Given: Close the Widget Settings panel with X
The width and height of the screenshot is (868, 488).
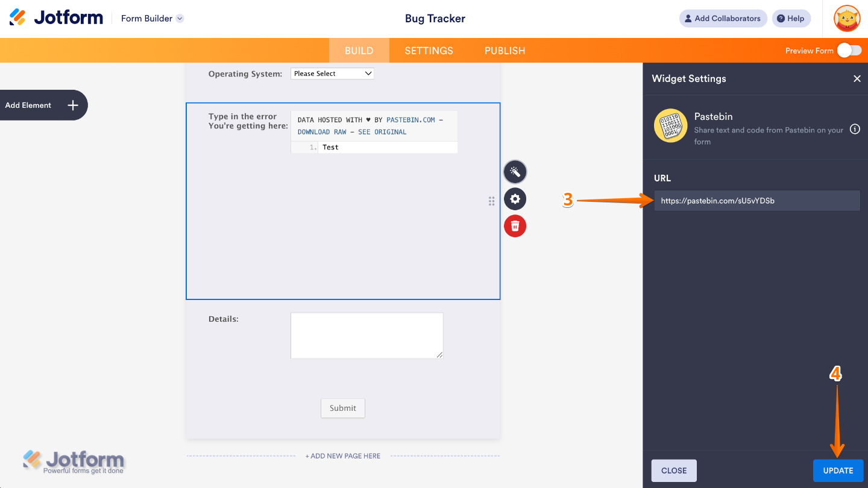Looking at the screenshot, I should (x=857, y=79).
